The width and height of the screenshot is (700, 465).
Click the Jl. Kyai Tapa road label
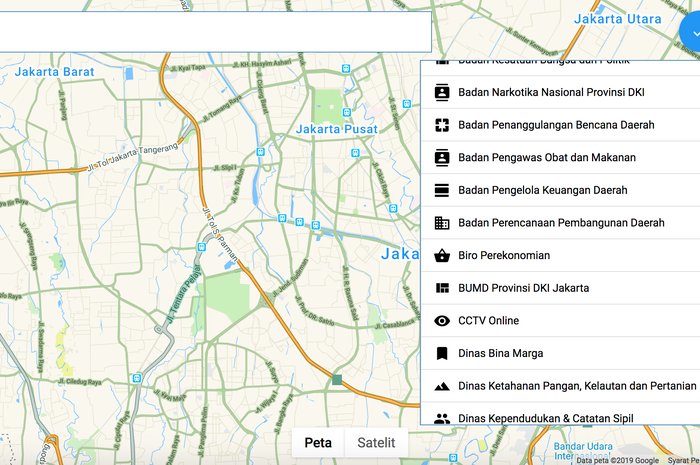188,68
